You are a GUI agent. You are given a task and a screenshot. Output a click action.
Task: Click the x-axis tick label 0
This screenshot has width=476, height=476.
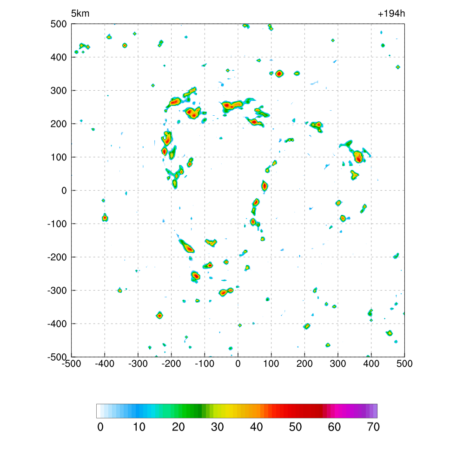tap(238, 364)
